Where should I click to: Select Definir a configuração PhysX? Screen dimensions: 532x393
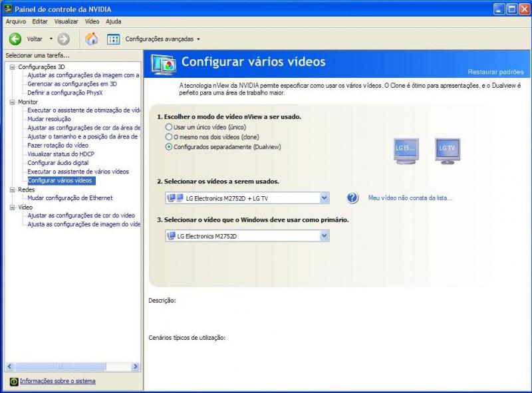65,92
